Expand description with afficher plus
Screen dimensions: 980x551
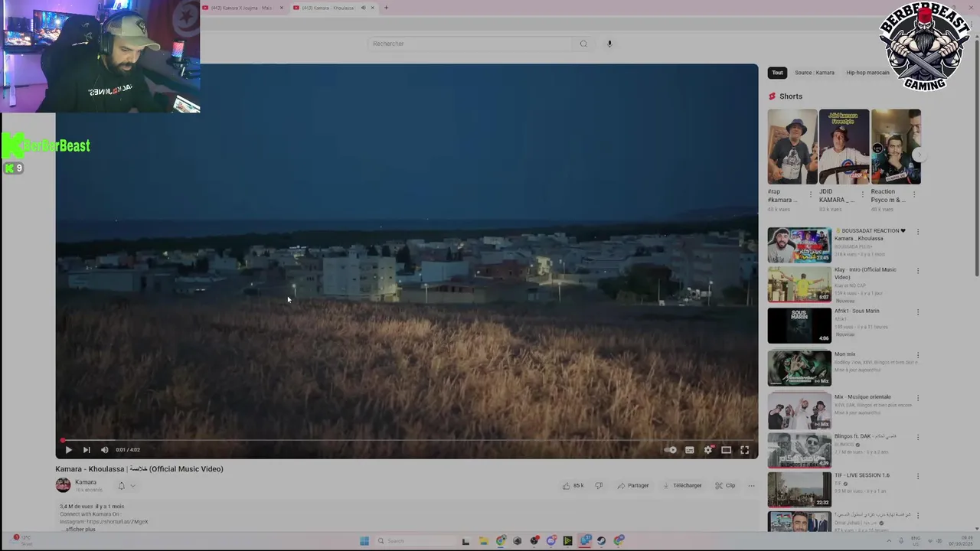click(x=79, y=529)
